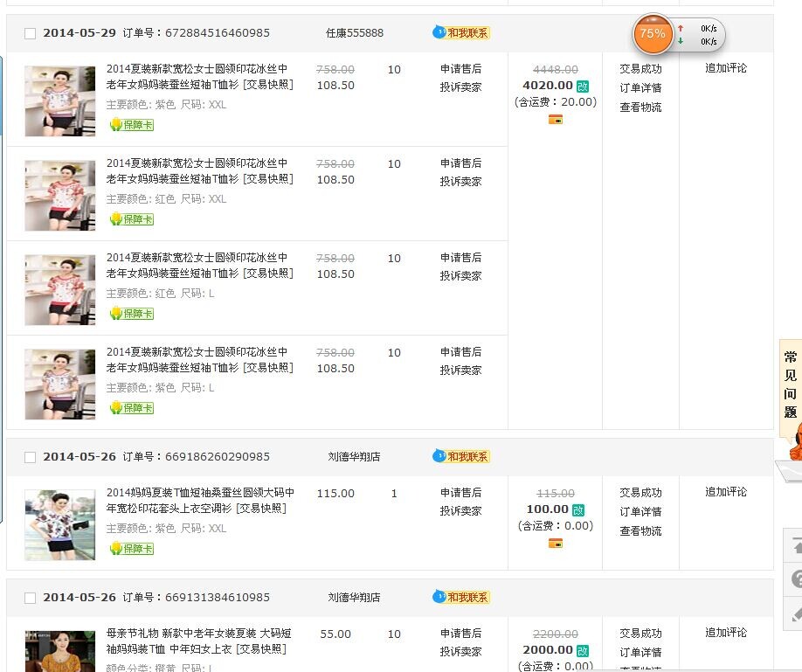The height and width of the screenshot is (672, 802).
Task: Click 追加评论 for 4020.00 order
Action: coord(726,68)
